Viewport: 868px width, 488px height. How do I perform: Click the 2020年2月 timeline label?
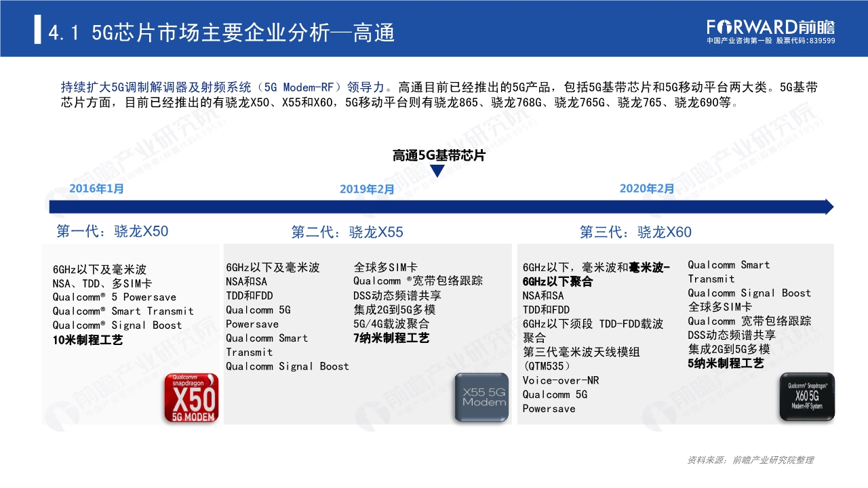646,188
